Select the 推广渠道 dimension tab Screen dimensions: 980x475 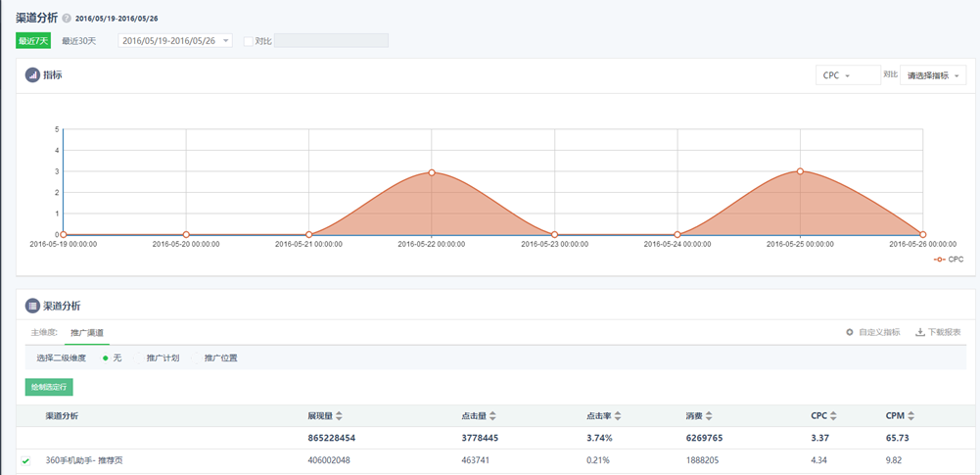(x=87, y=333)
